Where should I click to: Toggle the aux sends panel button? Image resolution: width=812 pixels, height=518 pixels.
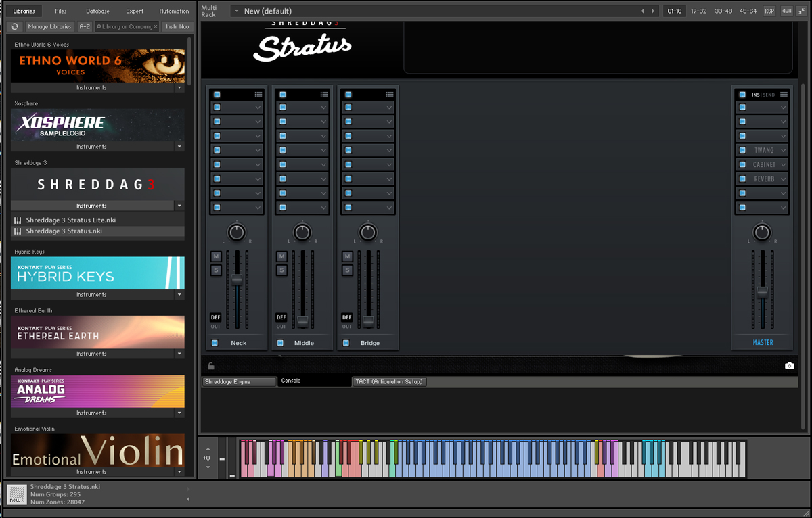[x=786, y=11]
